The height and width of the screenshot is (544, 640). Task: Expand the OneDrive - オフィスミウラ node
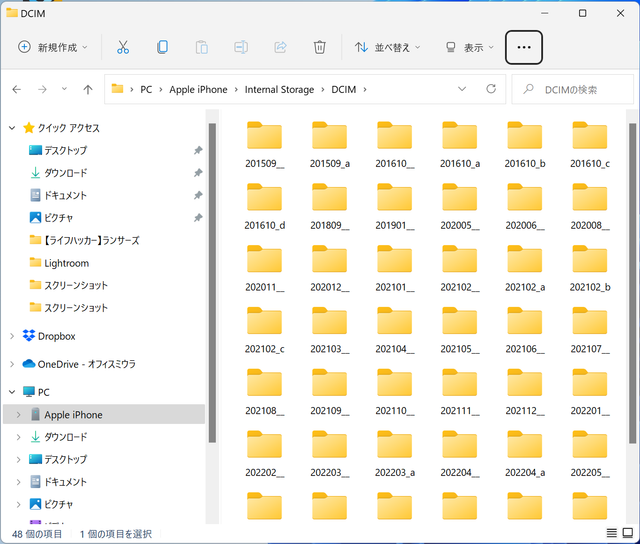12,363
